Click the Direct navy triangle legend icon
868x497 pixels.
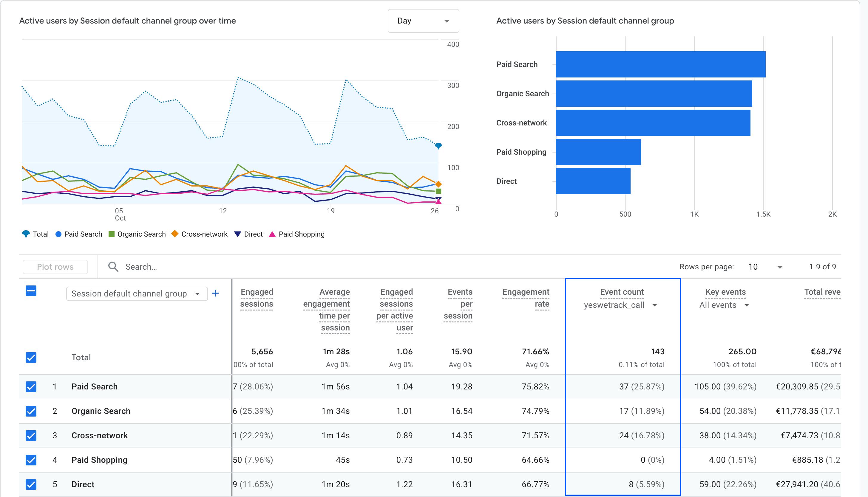click(237, 234)
